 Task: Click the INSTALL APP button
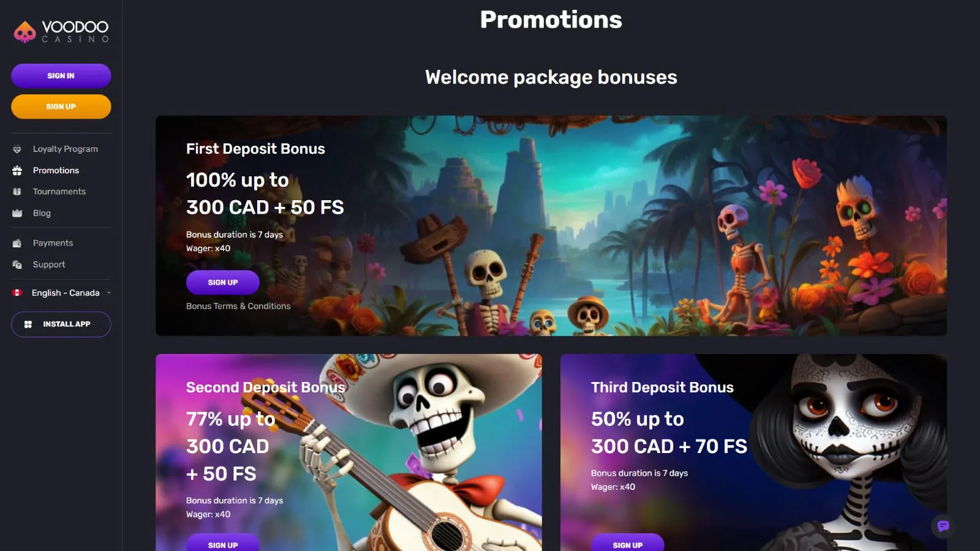pyautogui.click(x=61, y=324)
